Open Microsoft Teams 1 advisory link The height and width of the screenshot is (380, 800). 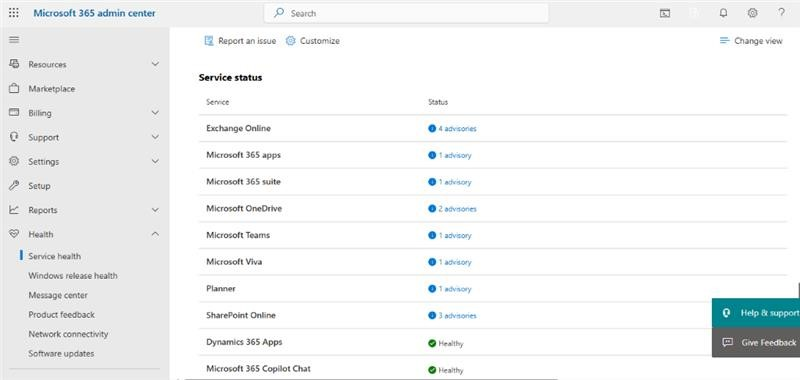pyautogui.click(x=455, y=236)
